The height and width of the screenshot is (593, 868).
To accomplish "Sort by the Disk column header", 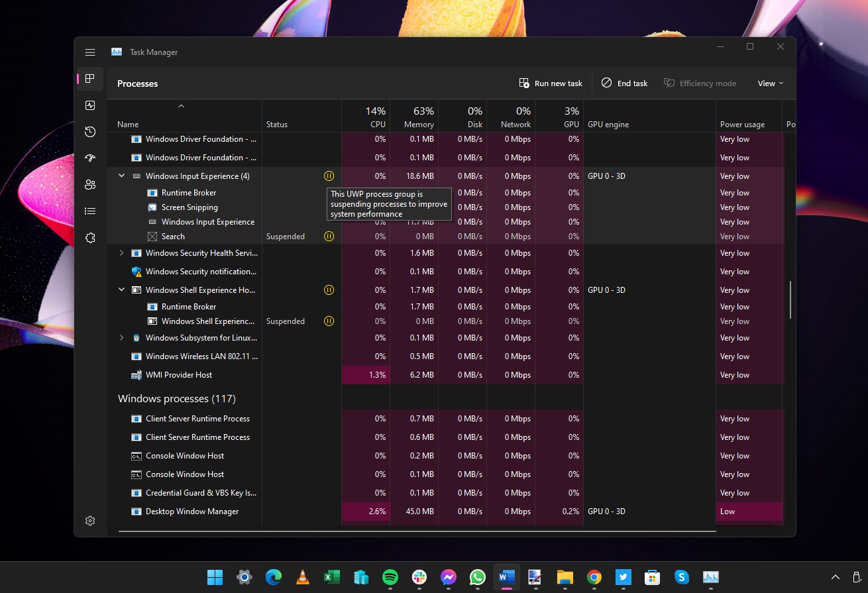I will 462,116.
